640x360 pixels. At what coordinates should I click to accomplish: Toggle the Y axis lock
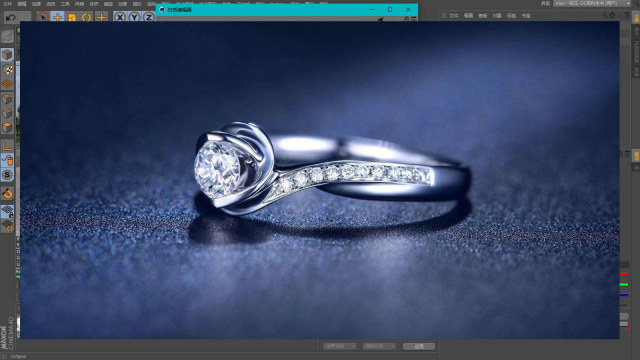(x=134, y=18)
